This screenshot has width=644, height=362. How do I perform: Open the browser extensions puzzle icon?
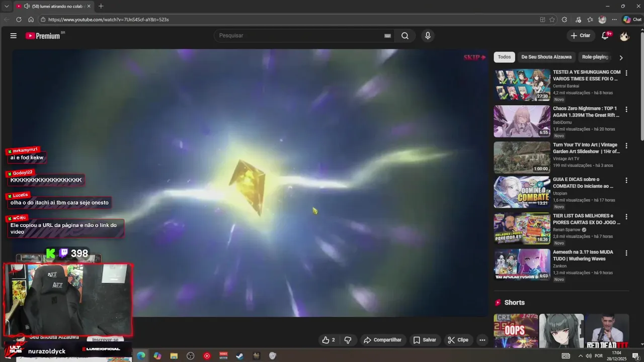(x=565, y=20)
